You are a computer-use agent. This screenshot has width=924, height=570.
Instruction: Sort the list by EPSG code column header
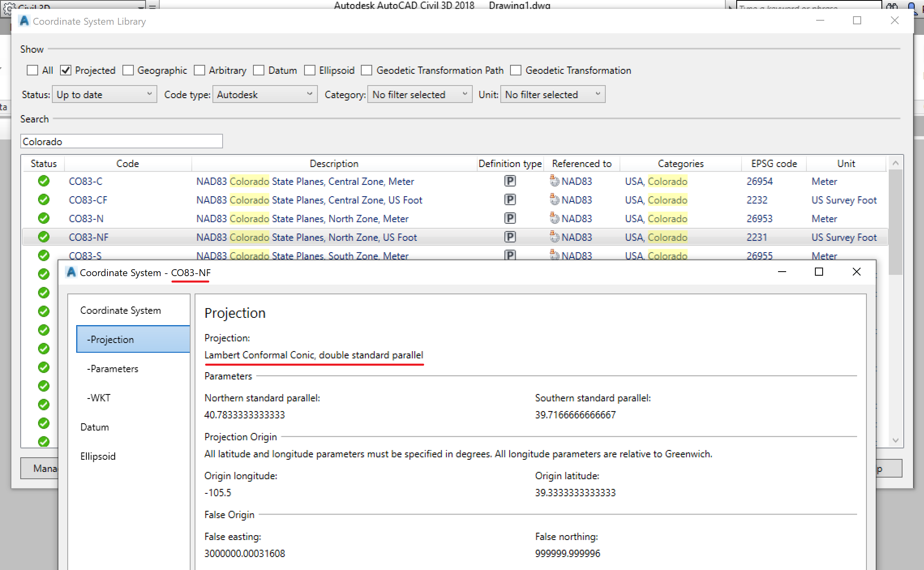774,163
